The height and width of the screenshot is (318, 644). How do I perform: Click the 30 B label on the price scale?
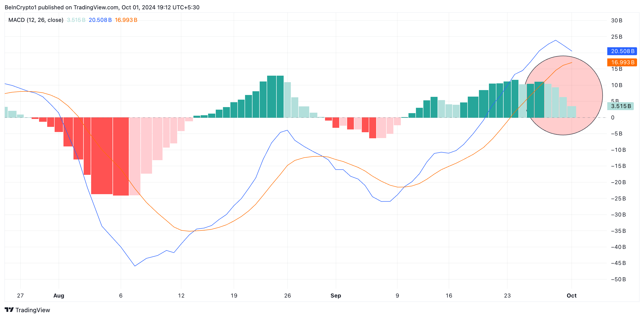(x=617, y=20)
